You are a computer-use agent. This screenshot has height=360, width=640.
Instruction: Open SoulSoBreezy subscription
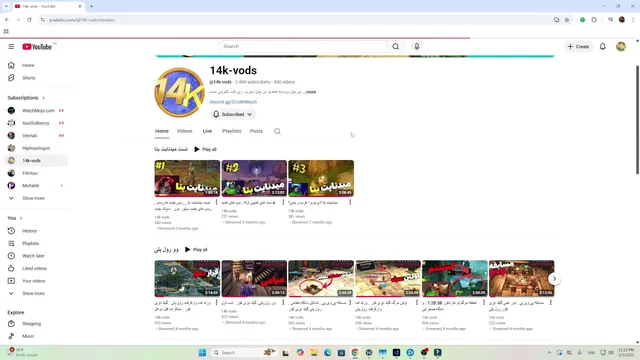pyautogui.click(x=36, y=123)
